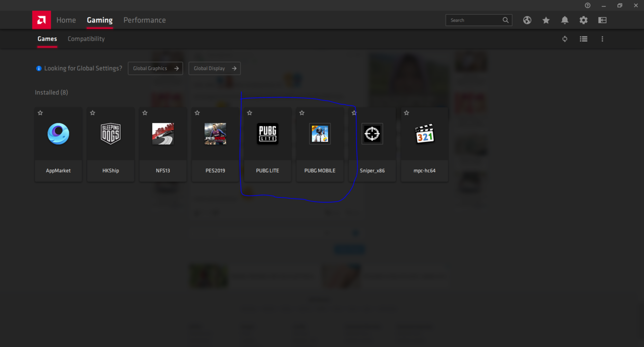Viewport: 644px width, 347px height.
Task: Toggle the sidebar panel icon
Action: coord(602,20)
